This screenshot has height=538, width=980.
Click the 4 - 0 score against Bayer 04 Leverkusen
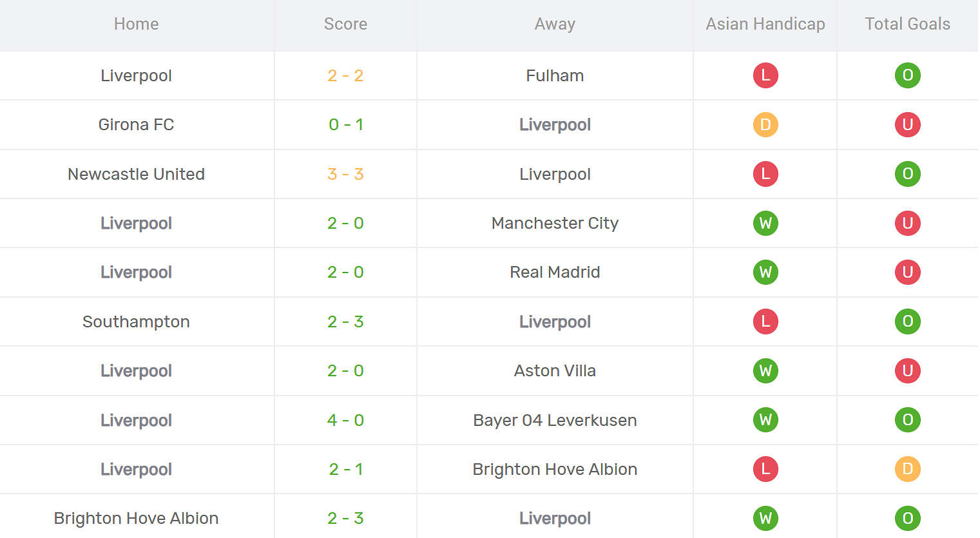point(345,420)
